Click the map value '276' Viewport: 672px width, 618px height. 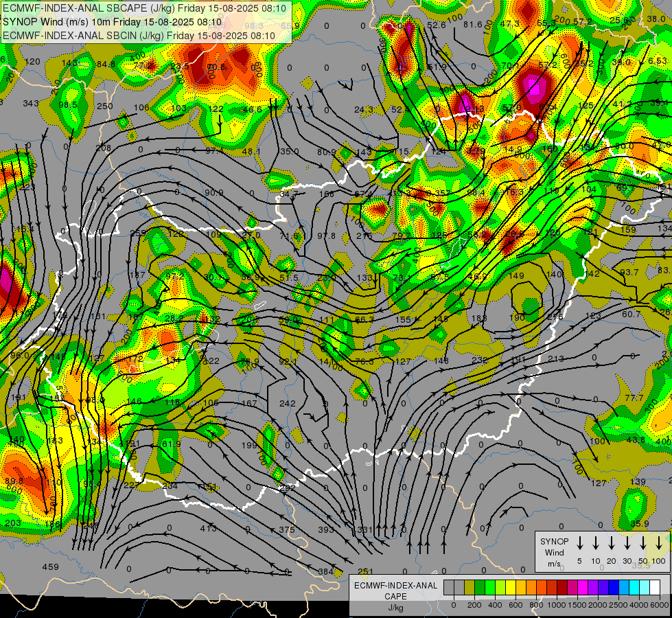[555, 317]
